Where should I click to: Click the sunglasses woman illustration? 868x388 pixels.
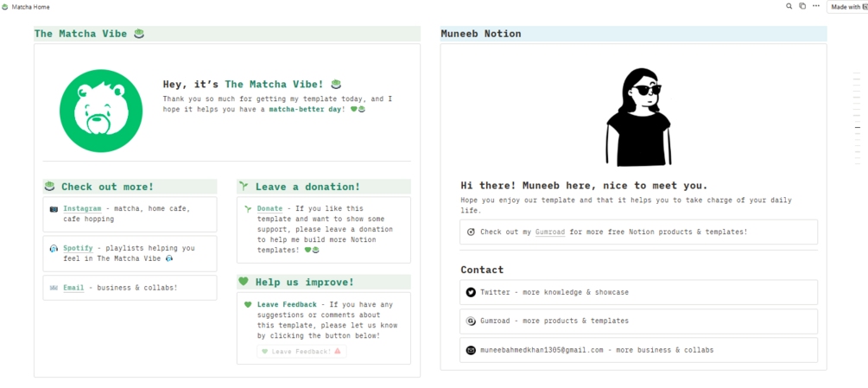(639, 118)
